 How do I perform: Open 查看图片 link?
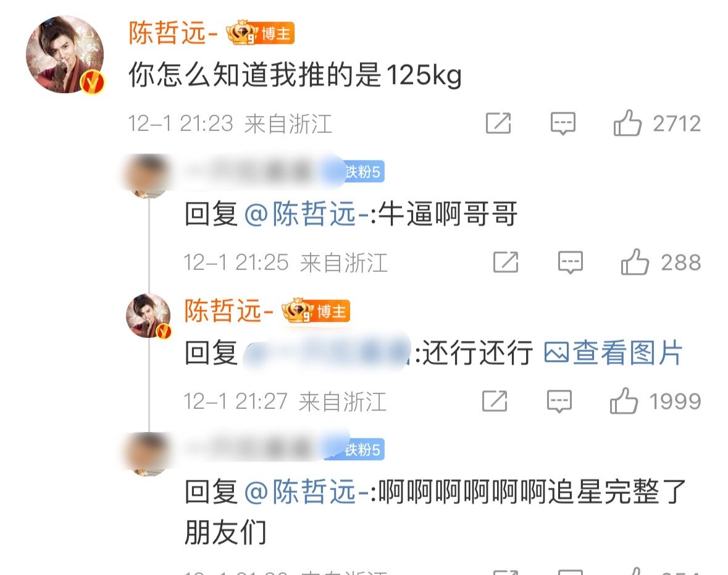point(613,353)
